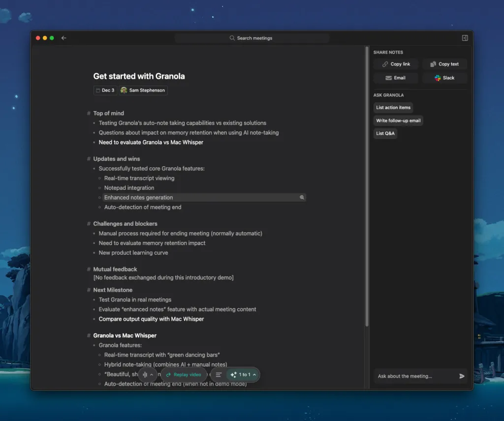Open the Sam Stephenson attendee chip

point(143,90)
